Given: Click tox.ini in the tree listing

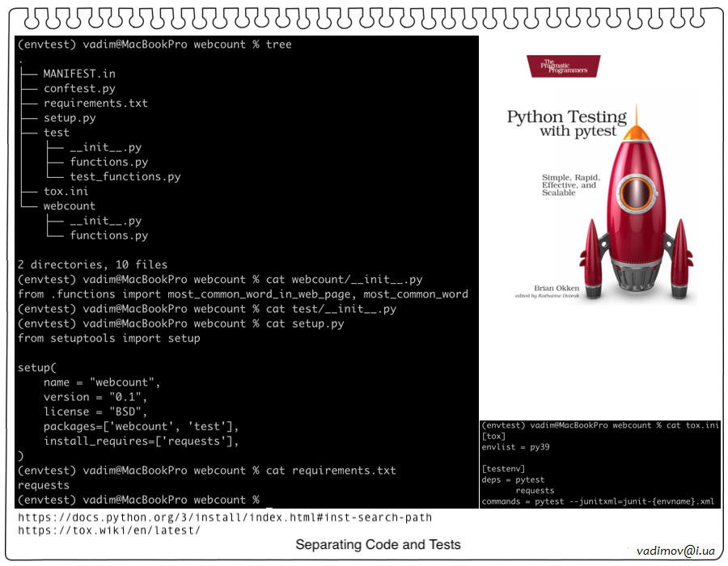Looking at the screenshot, I should 66,192.
